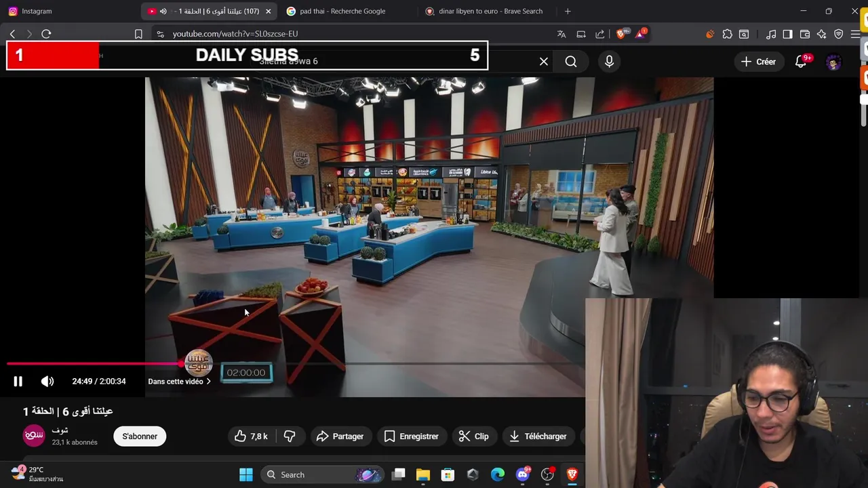Mute tab via audio speaker icon
The width and height of the screenshot is (868, 488).
click(x=163, y=11)
